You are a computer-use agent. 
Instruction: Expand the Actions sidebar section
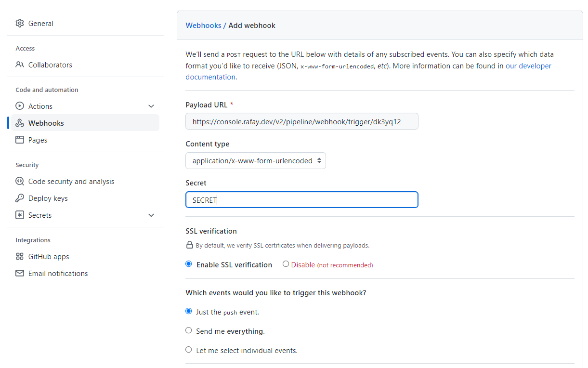point(151,106)
